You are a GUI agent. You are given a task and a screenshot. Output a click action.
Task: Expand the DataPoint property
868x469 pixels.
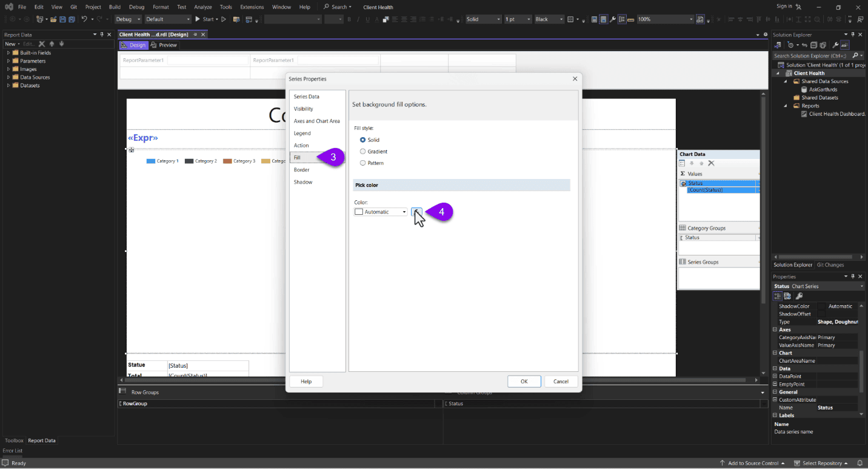(775, 377)
